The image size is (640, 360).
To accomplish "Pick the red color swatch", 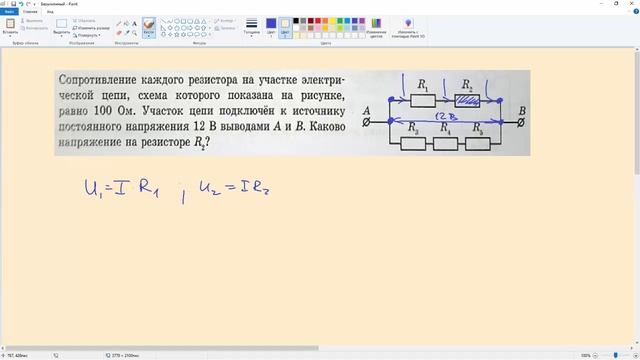I will [318, 21].
